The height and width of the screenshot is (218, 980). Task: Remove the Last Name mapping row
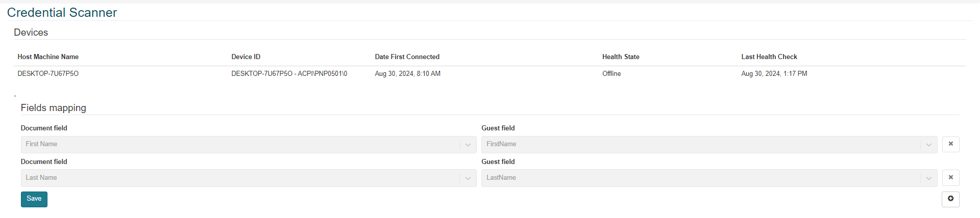[950, 178]
